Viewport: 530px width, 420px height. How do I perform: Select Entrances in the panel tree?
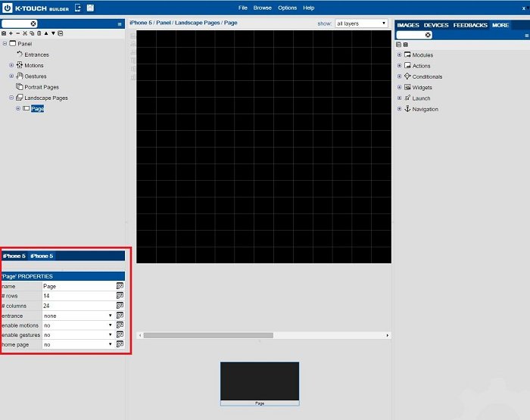click(36, 54)
